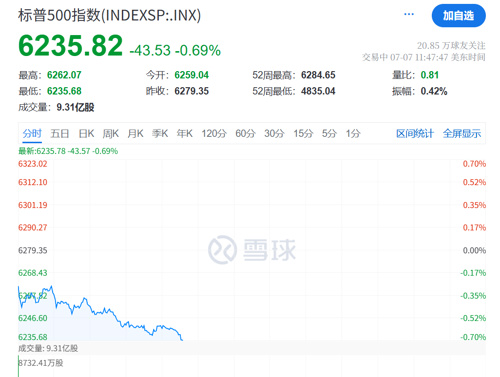Click the 加自选 add-to-watchlist button

click(459, 15)
